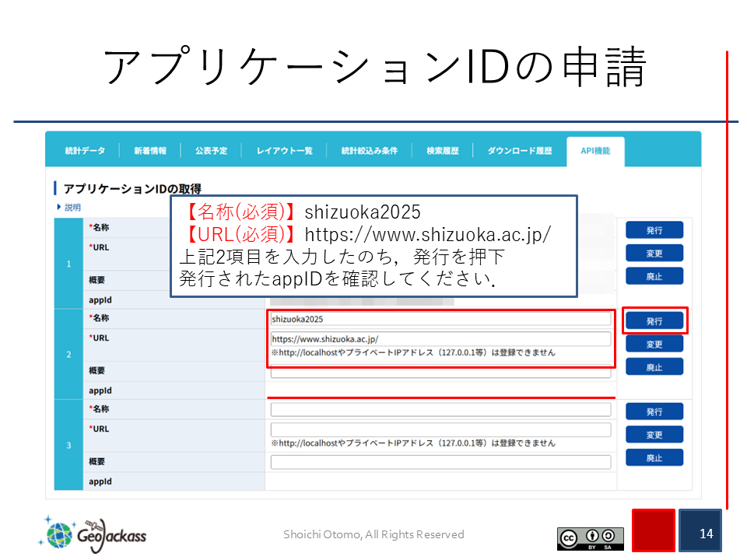Go to the 検索履歴 tab
The height and width of the screenshot is (560, 747).
click(442, 151)
